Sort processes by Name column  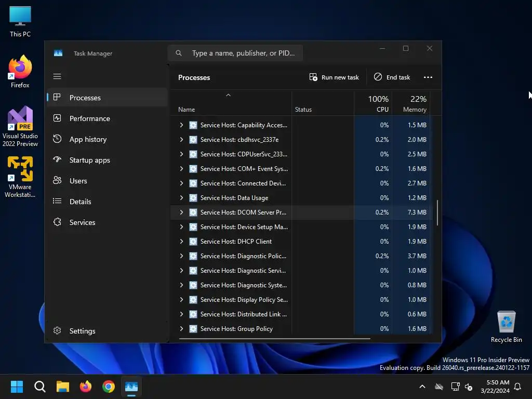pos(231,104)
